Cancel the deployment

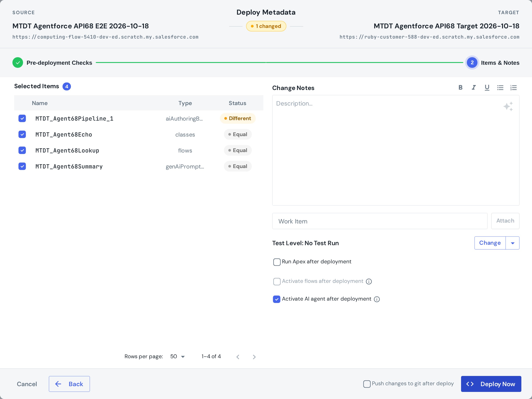(27, 384)
